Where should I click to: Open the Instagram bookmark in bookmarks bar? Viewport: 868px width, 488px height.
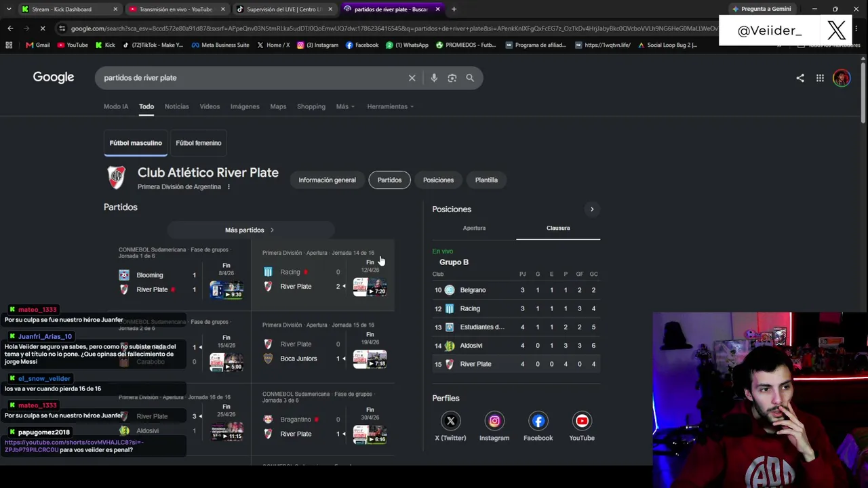click(317, 45)
